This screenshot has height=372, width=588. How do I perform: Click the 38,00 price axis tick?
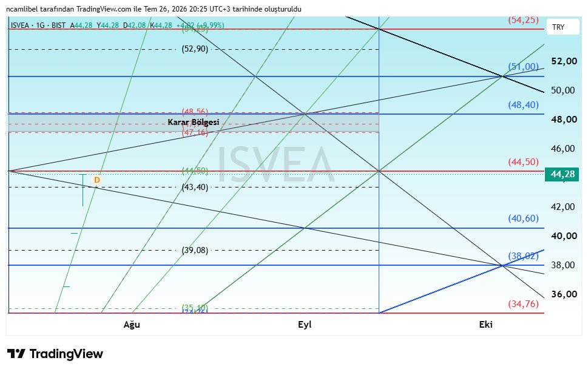tap(563, 265)
